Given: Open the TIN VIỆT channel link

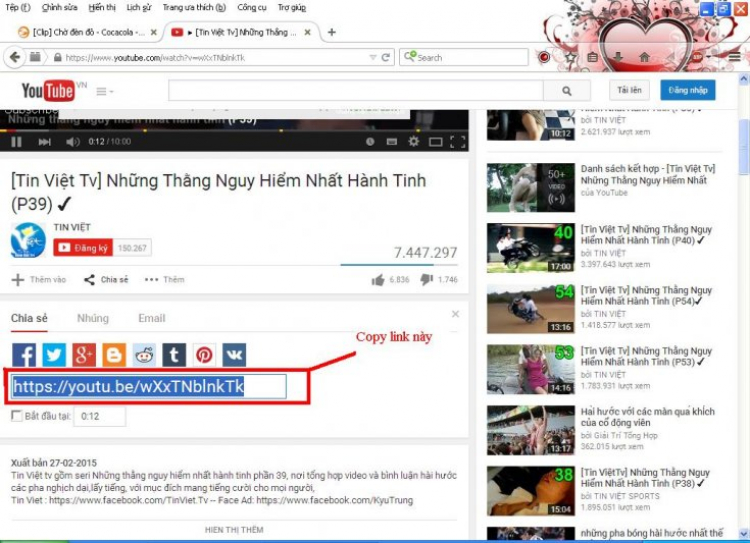Looking at the screenshot, I should [x=72, y=227].
